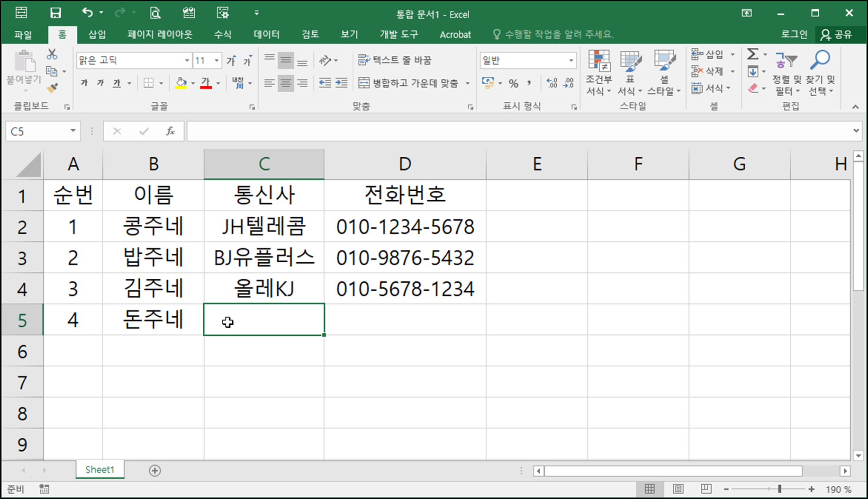Open the 파일 (File) tab
Screen dimensions: 868x499
pyautogui.click(x=23, y=35)
